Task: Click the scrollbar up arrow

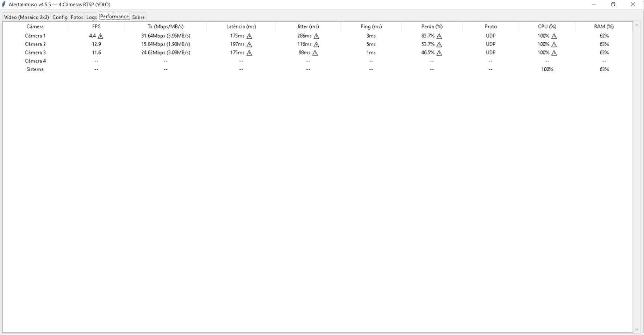Action: tap(637, 25)
